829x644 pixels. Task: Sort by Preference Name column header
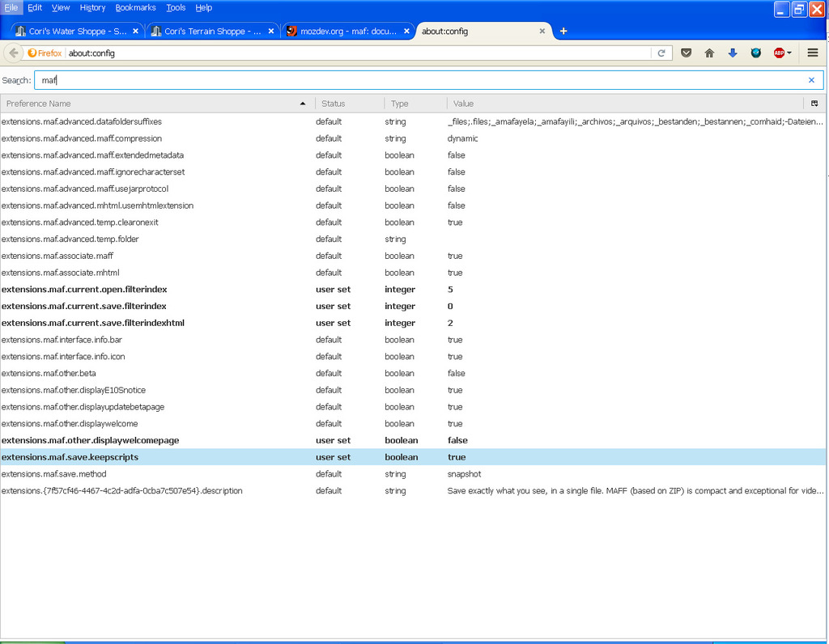(158, 104)
